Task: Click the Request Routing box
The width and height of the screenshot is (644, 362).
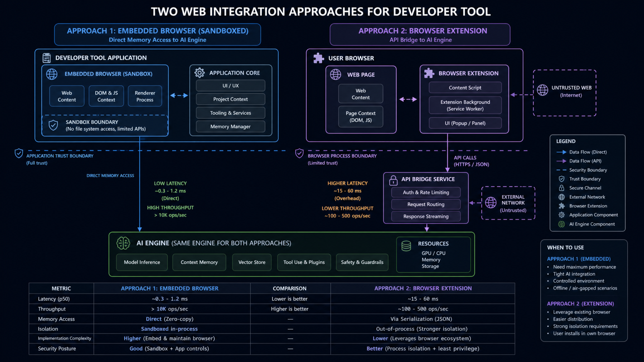Action: (426, 204)
